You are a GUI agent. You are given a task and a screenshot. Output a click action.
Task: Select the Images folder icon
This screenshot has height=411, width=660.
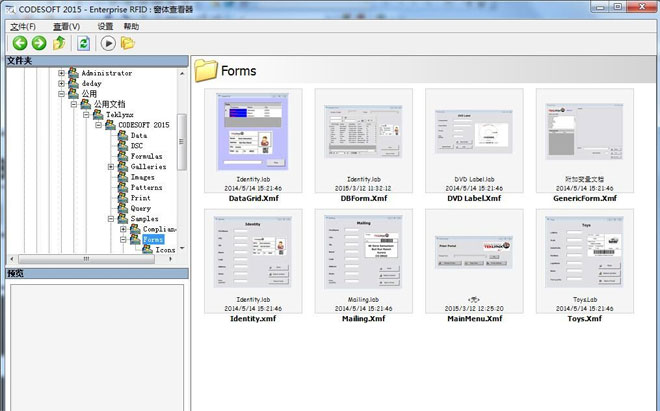pos(122,177)
